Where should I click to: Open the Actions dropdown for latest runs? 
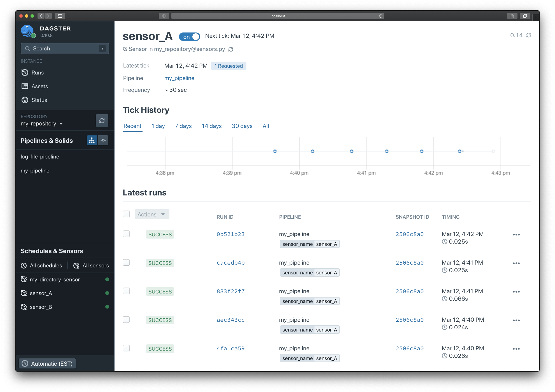[x=151, y=214]
